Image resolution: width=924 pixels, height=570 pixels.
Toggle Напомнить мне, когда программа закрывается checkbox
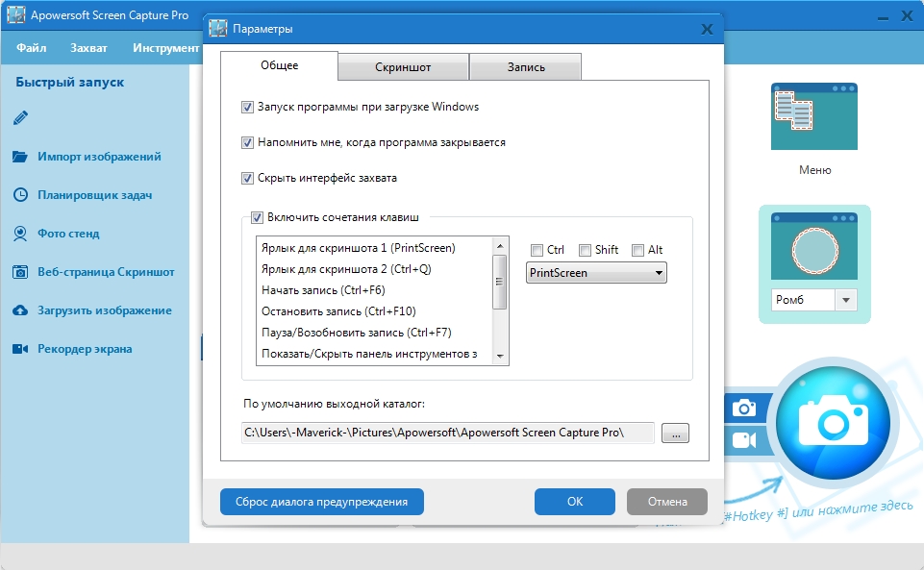(247, 142)
